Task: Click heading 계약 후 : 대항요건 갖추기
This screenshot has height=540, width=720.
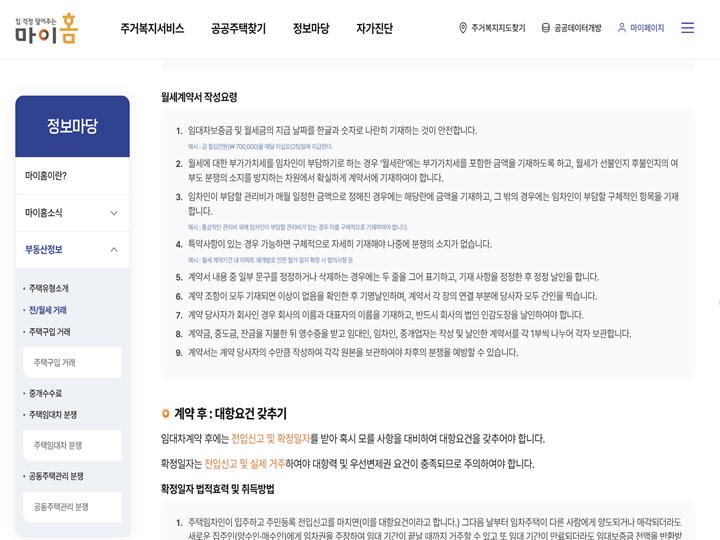Action: pyautogui.click(x=231, y=414)
